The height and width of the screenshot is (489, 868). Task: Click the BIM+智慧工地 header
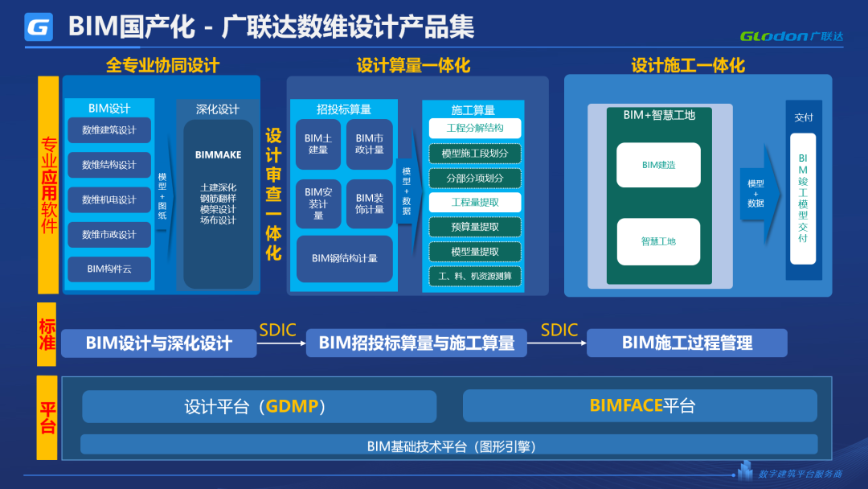click(659, 115)
